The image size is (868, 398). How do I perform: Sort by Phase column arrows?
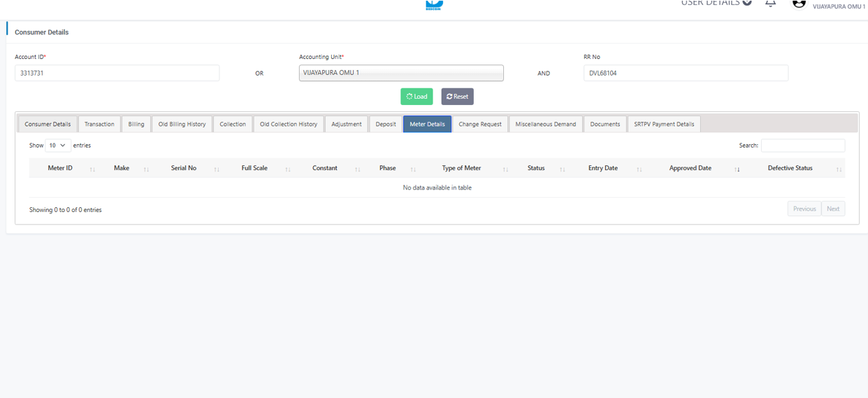(x=413, y=169)
